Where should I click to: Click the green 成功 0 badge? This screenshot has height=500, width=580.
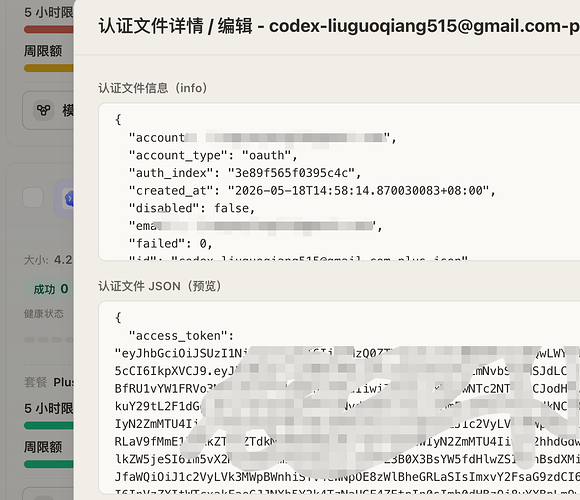pos(50,289)
